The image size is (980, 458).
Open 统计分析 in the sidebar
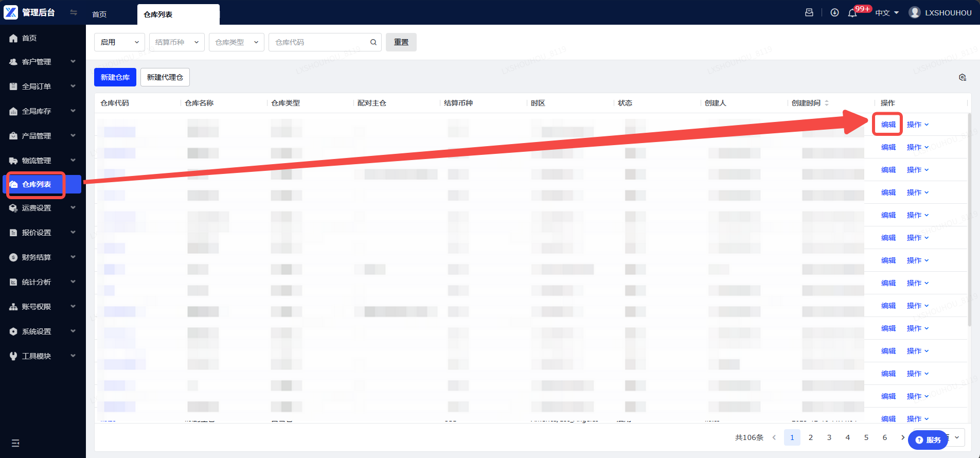(43, 282)
